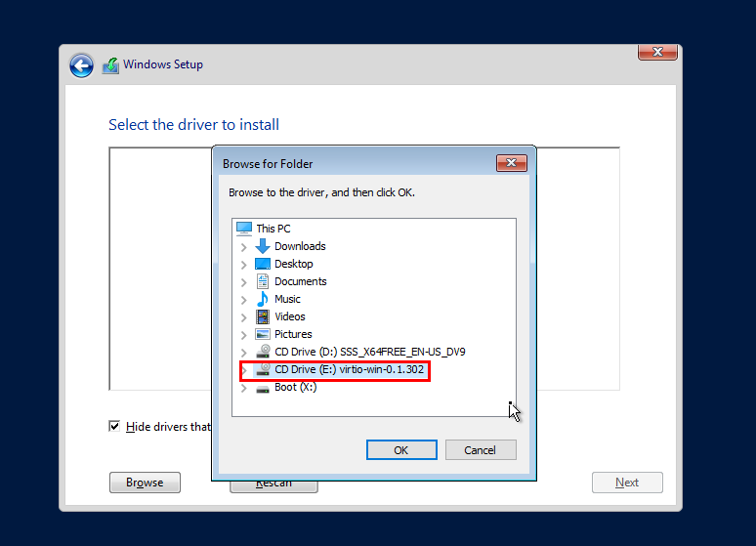Click the Next button in Windows Setup
This screenshot has width=756, height=546.
coord(627,483)
